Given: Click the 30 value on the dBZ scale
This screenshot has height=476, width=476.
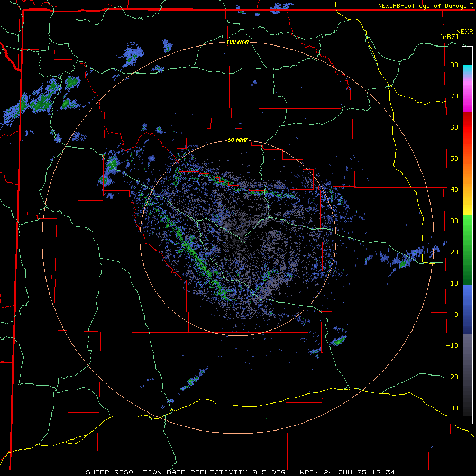Looking at the screenshot, I should (x=454, y=221).
